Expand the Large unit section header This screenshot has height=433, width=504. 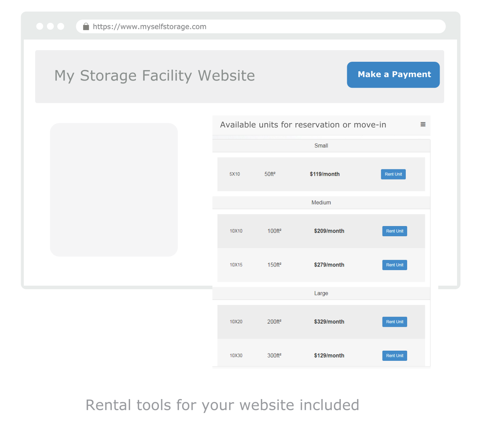321,293
